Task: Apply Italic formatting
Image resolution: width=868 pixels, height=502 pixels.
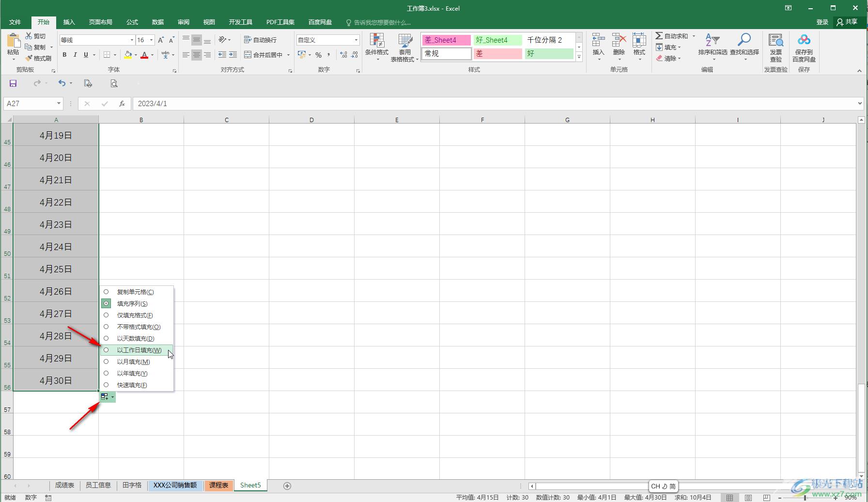Action: (75, 55)
